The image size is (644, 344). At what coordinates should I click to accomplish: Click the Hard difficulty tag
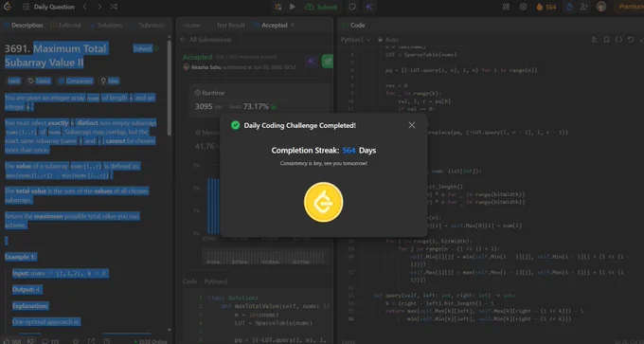pos(14,81)
